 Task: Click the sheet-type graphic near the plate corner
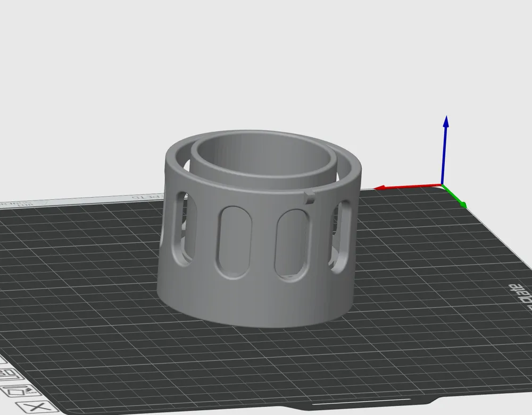pyautogui.click(x=16, y=392)
